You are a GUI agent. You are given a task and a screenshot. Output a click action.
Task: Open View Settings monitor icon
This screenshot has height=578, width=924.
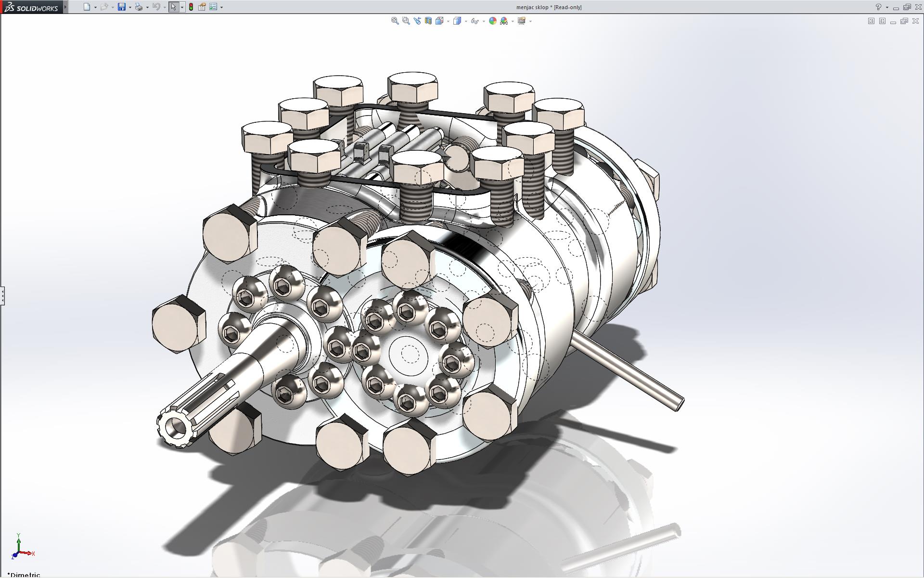(x=521, y=21)
